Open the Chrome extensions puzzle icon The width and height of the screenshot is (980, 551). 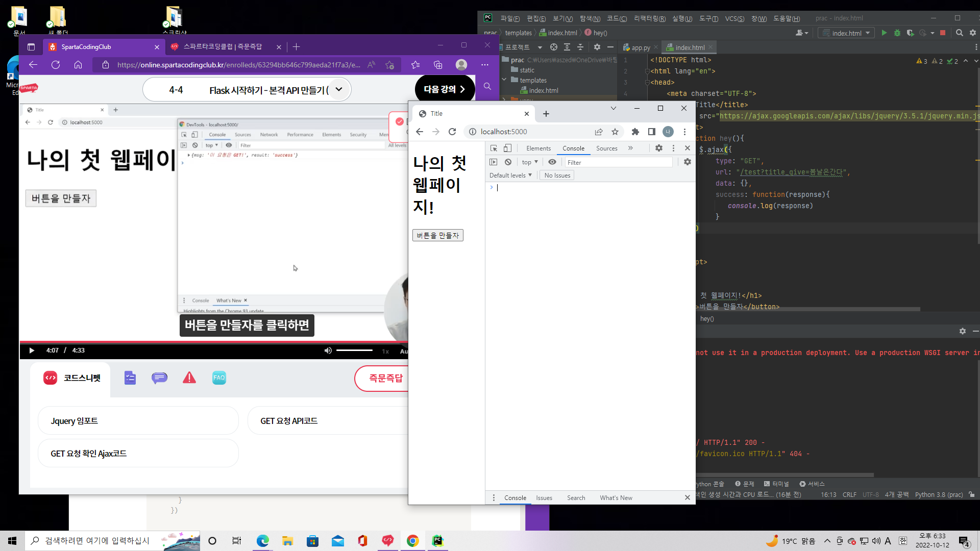click(635, 132)
